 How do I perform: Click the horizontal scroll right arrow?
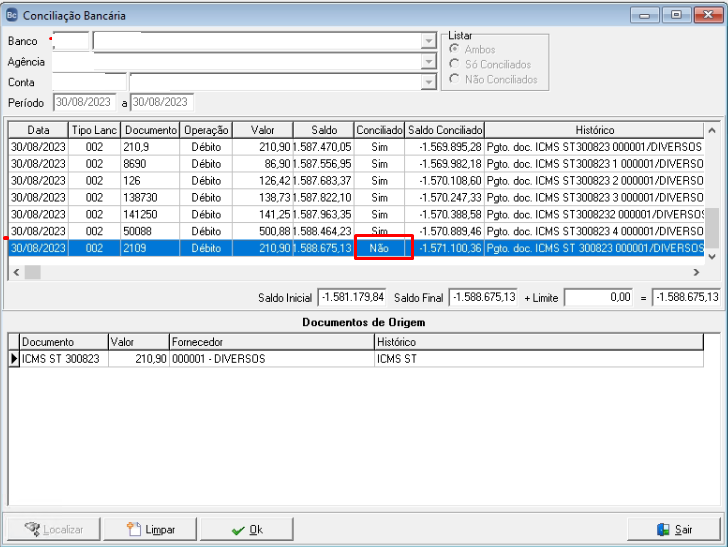(696, 272)
